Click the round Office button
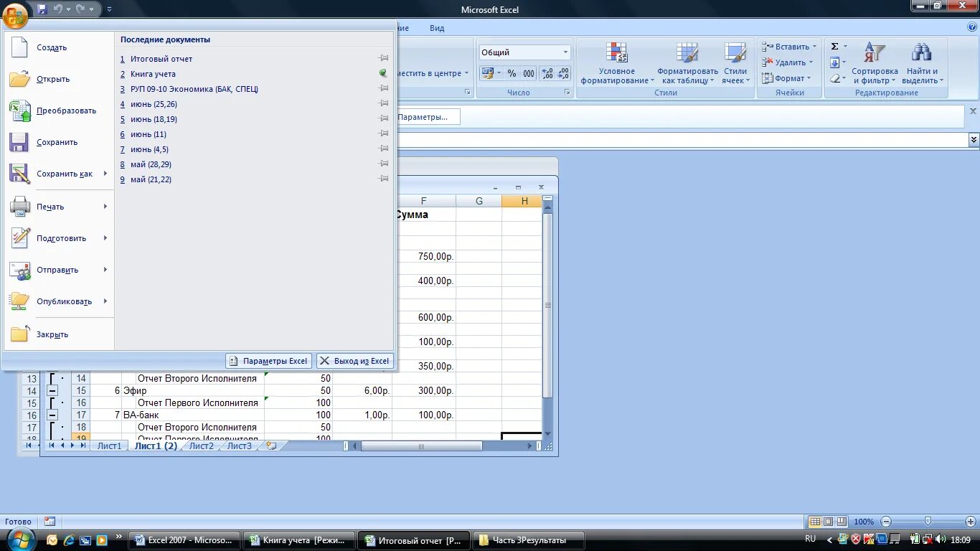 pyautogui.click(x=16, y=14)
